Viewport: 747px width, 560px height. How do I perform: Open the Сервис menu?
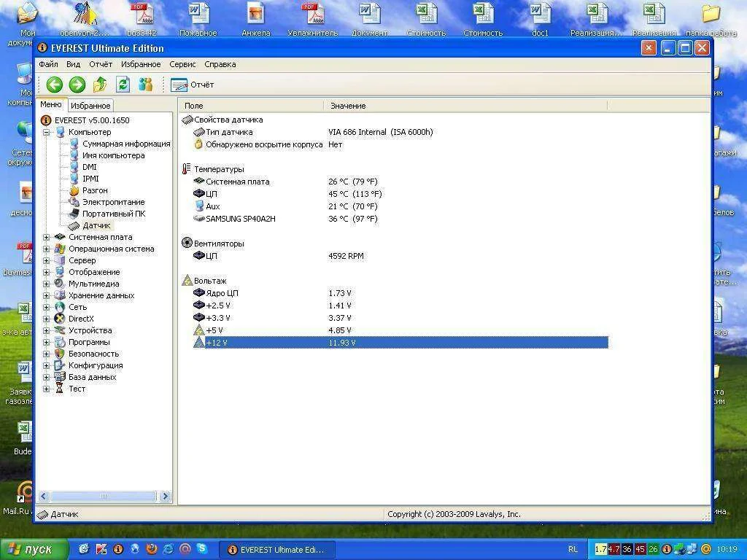pyautogui.click(x=182, y=64)
